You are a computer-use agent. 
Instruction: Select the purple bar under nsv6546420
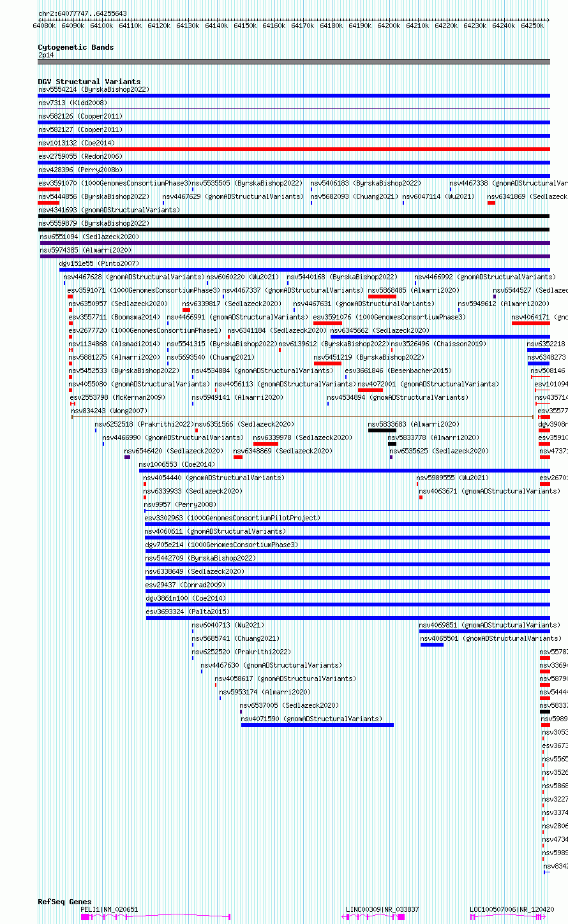click(x=128, y=457)
